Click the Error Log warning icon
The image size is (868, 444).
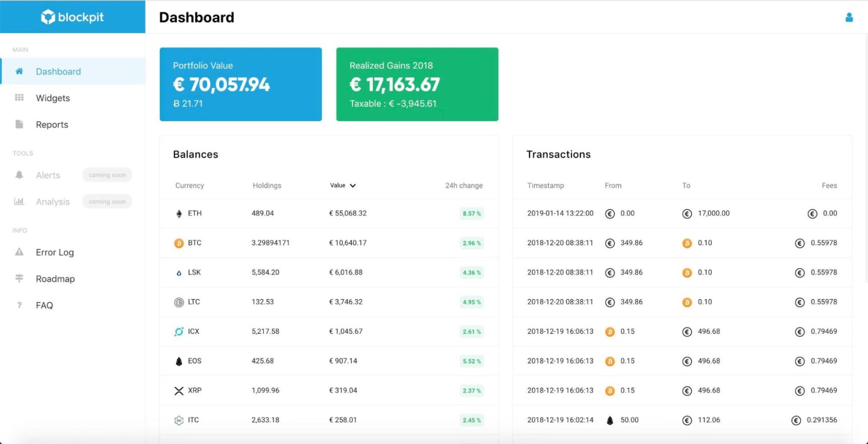click(x=19, y=252)
